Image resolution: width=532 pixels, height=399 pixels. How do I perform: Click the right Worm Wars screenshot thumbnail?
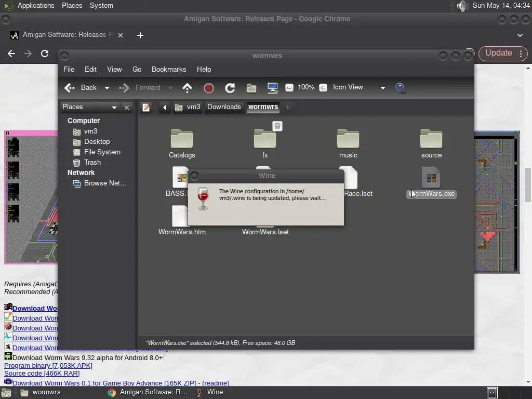point(497,202)
